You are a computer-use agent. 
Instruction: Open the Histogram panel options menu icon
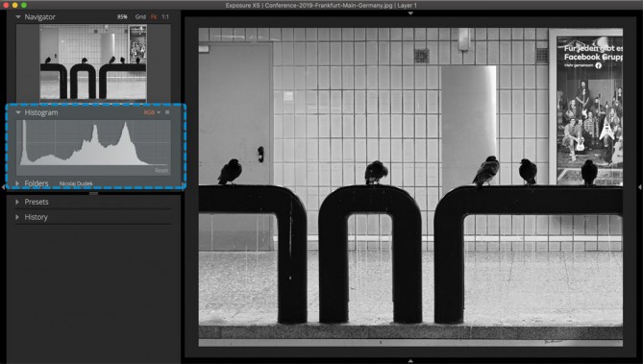click(x=167, y=112)
